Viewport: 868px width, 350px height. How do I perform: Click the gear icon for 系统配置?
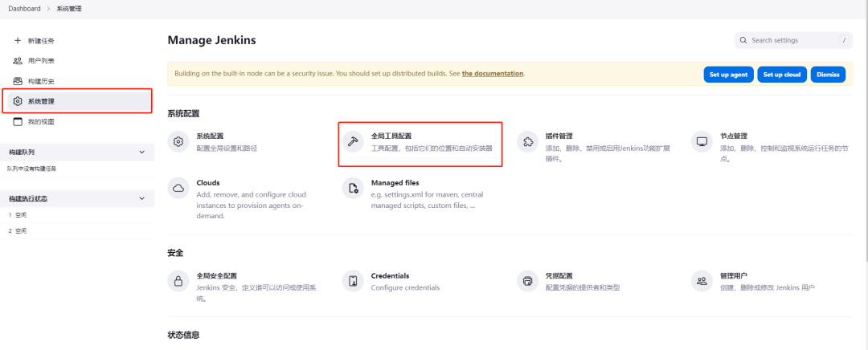178,141
